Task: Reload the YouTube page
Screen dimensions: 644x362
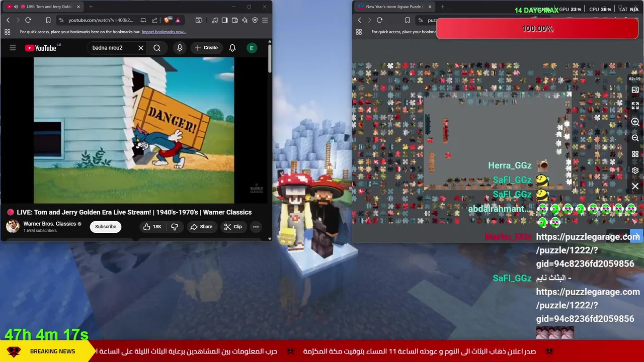Action: pyautogui.click(x=28, y=20)
